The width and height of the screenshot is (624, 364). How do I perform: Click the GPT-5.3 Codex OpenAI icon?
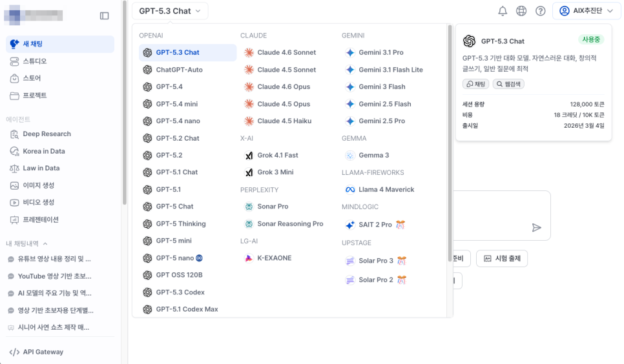pos(148,292)
